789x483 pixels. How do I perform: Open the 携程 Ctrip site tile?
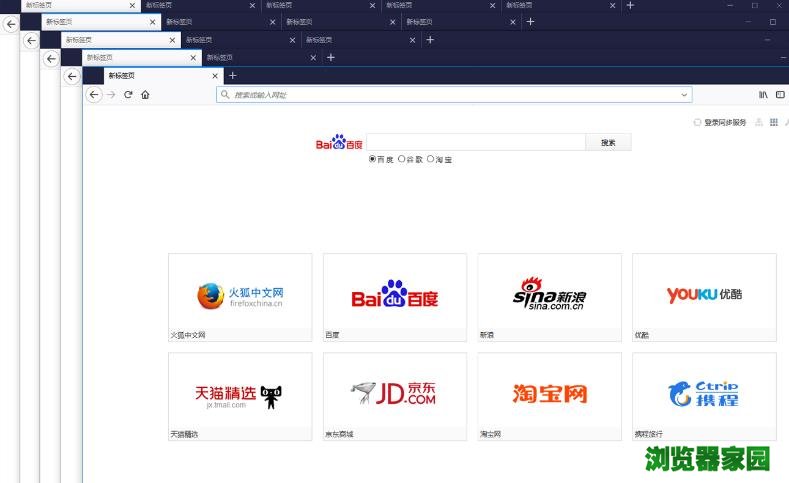(x=704, y=394)
